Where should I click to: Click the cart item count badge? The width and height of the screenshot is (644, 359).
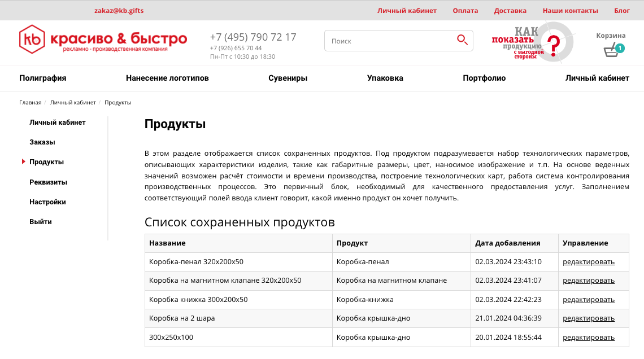[620, 48]
